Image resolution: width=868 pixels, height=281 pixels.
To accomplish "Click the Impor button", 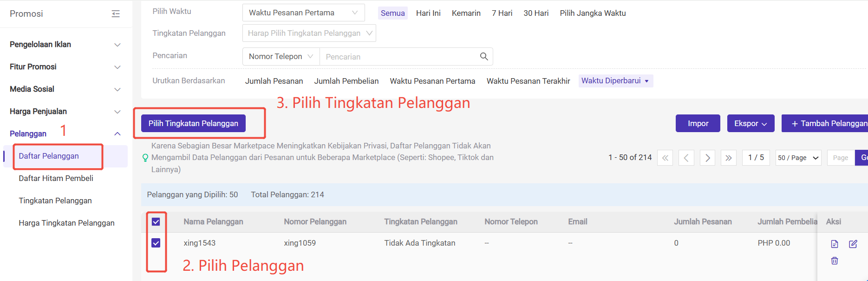I will pyautogui.click(x=698, y=123).
